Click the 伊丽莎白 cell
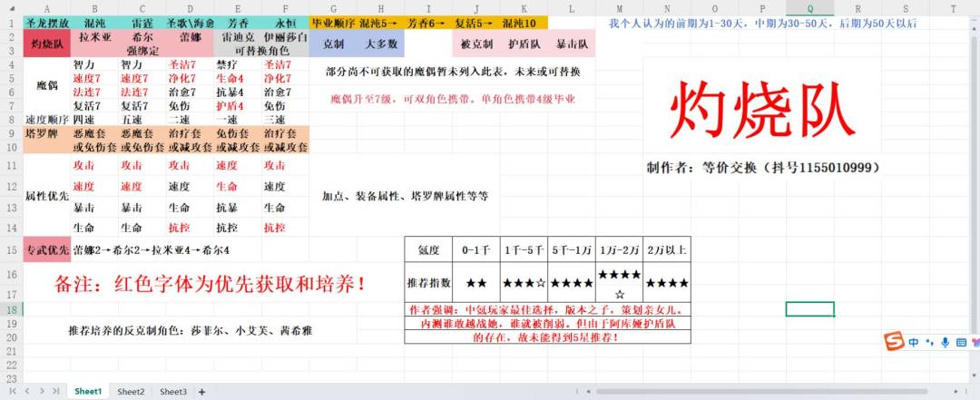This screenshot has width=980, height=400. [286, 37]
